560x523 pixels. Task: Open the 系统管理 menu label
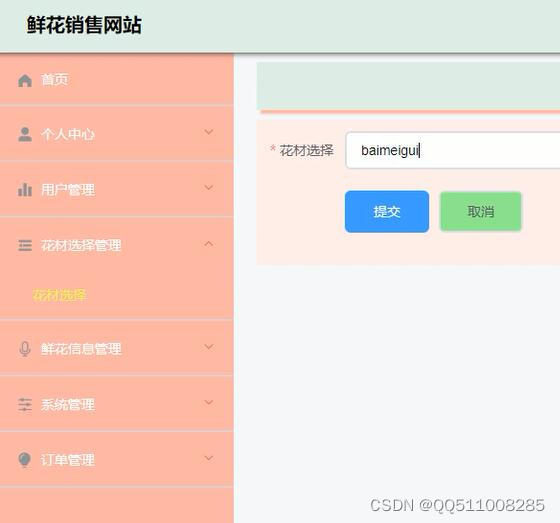(68, 404)
